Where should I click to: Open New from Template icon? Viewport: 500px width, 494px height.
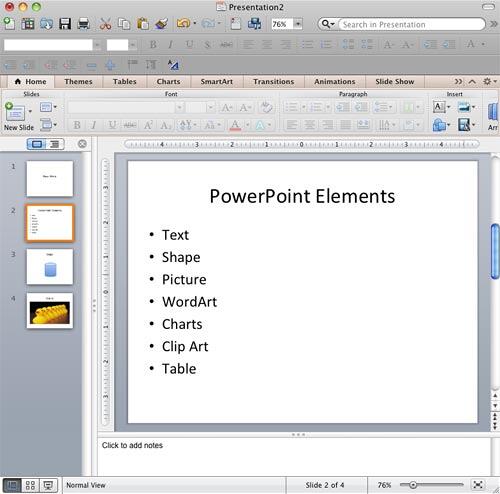click(x=28, y=24)
